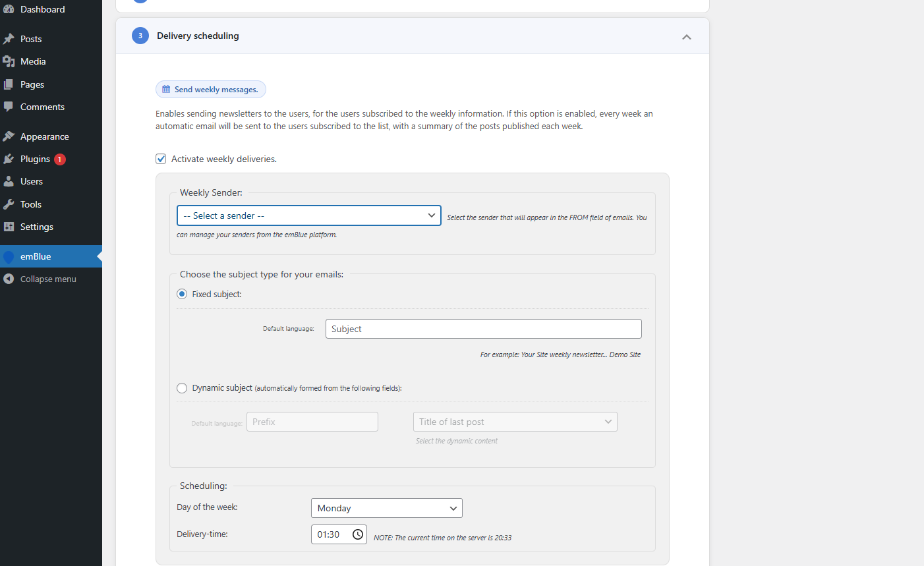This screenshot has height=566, width=924.
Task: Collapse the Delivery scheduling section chevron
Action: [x=687, y=37]
